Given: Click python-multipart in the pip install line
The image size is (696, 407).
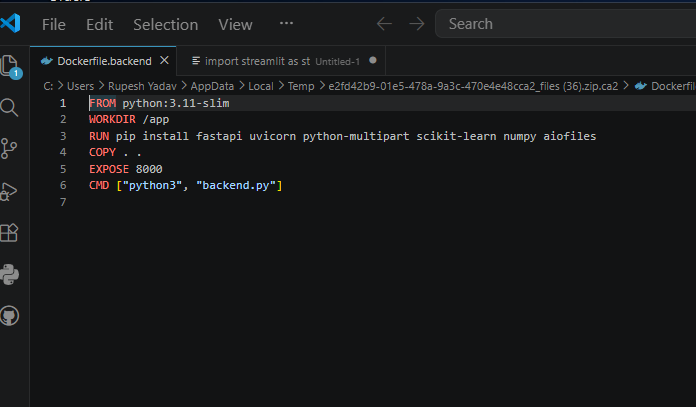Looking at the screenshot, I should pyautogui.click(x=356, y=136).
